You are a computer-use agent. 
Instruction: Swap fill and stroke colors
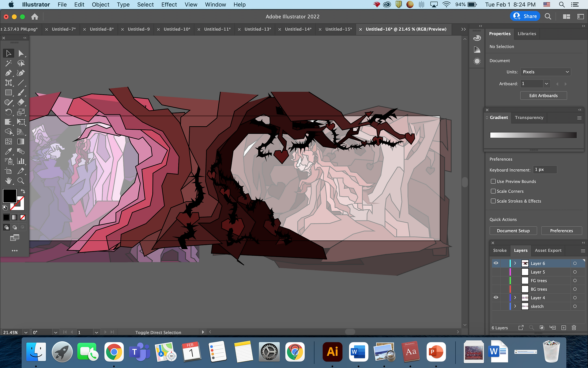click(23, 191)
